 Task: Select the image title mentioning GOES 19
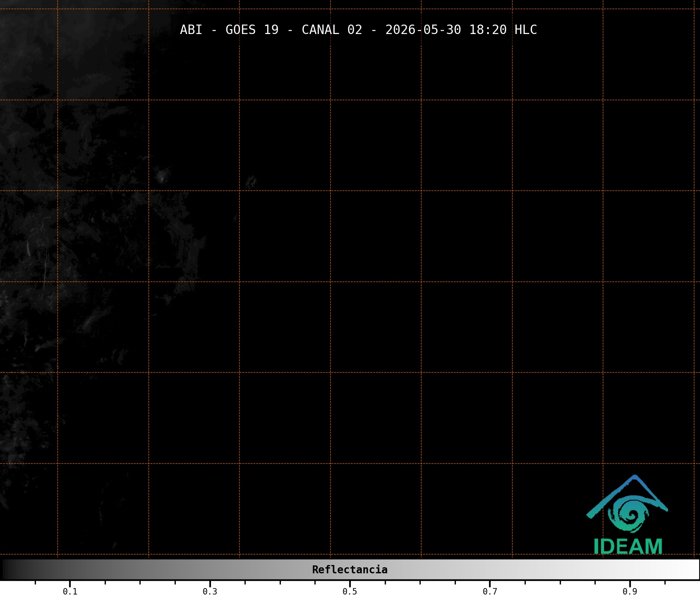358,29
